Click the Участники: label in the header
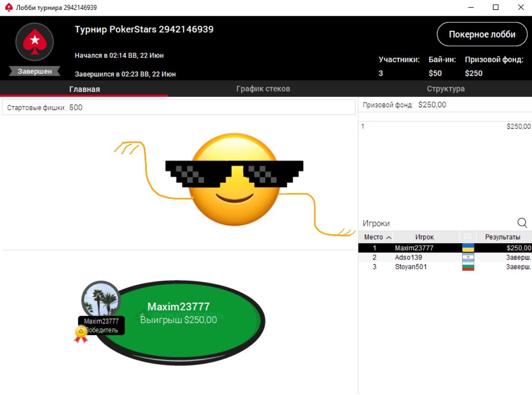 (399, 60)
